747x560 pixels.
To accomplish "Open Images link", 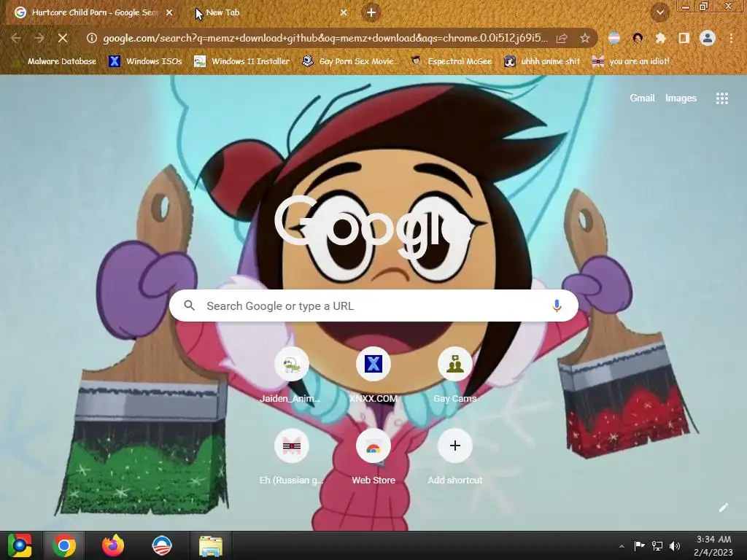I will point(681,98).
